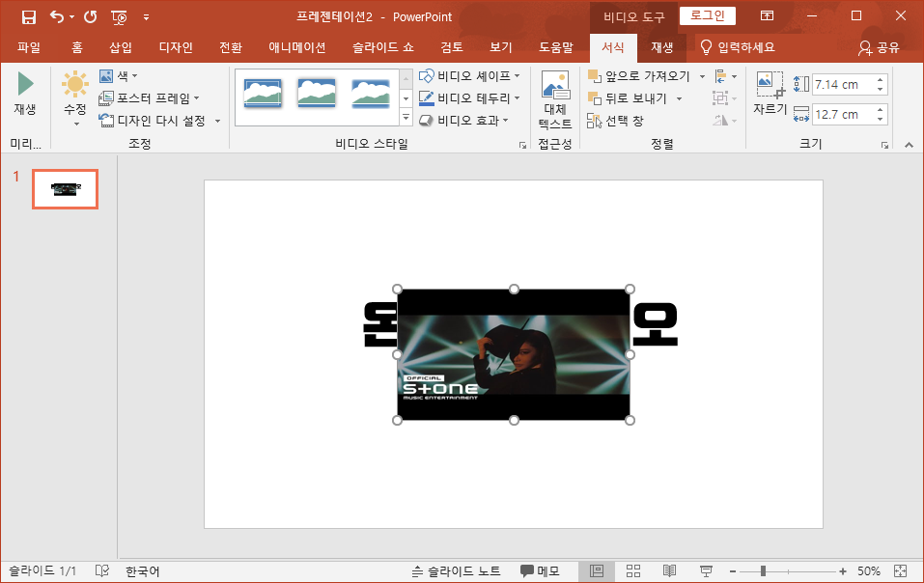Switch to the 홈 tab
Screen dimensions: 924x583
click(x=77, y=47)
